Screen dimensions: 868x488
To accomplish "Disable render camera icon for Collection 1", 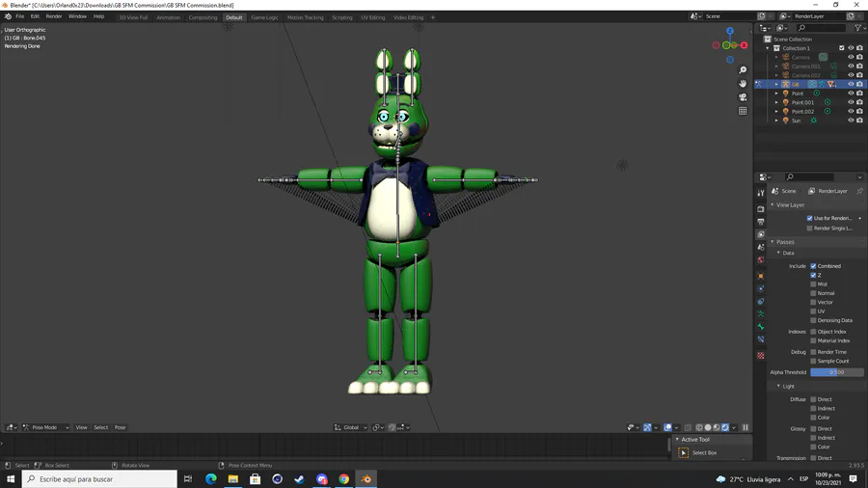I will pyautogui.click(x=859, y=48).
